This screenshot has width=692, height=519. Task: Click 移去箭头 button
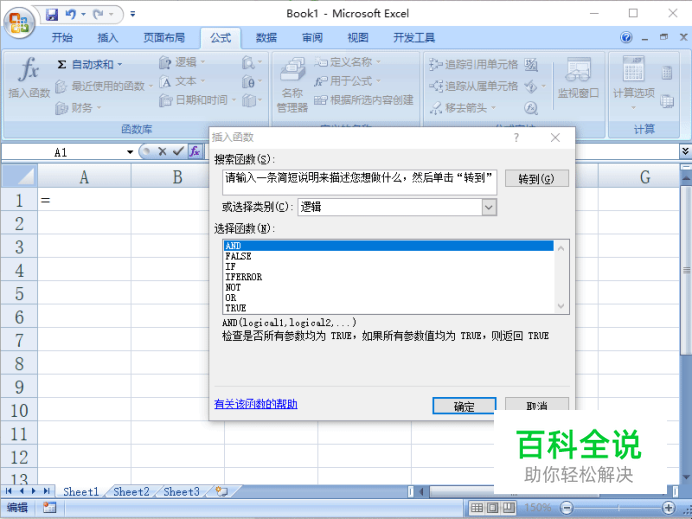point(463,107)
